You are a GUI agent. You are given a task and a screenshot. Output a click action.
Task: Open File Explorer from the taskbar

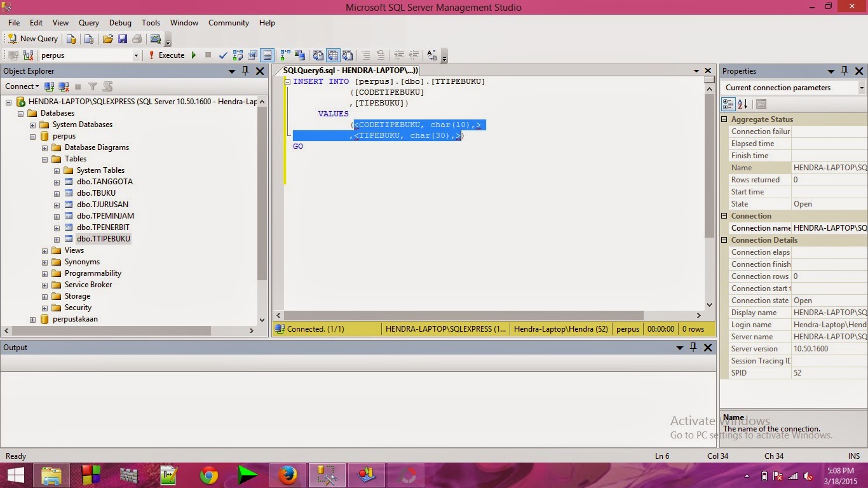pyautogui.click(x=51, y=475)
